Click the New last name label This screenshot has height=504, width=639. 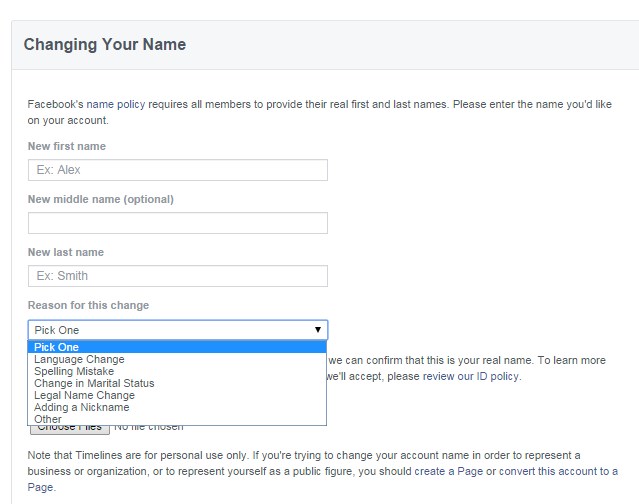point(66,252)
